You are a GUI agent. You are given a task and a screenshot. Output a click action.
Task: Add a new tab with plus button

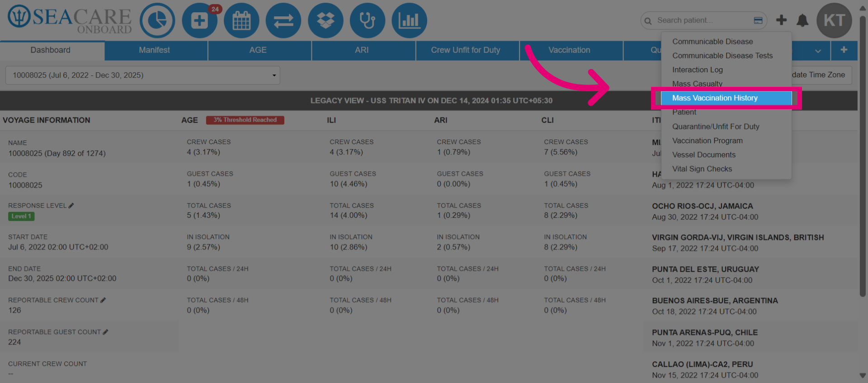pyautogui.click(x=844, y=50)
